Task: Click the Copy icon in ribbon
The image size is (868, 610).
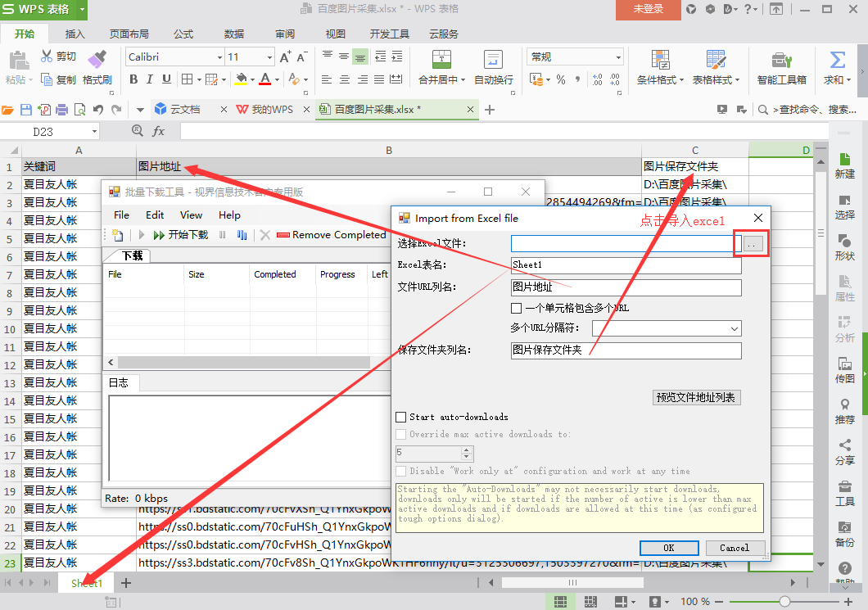Action: click(x=47, y=79)
